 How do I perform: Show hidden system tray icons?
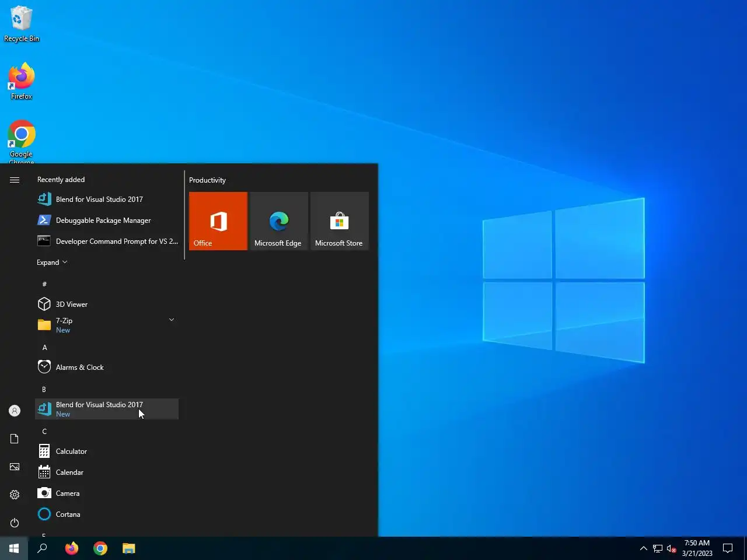click(643, 548)
